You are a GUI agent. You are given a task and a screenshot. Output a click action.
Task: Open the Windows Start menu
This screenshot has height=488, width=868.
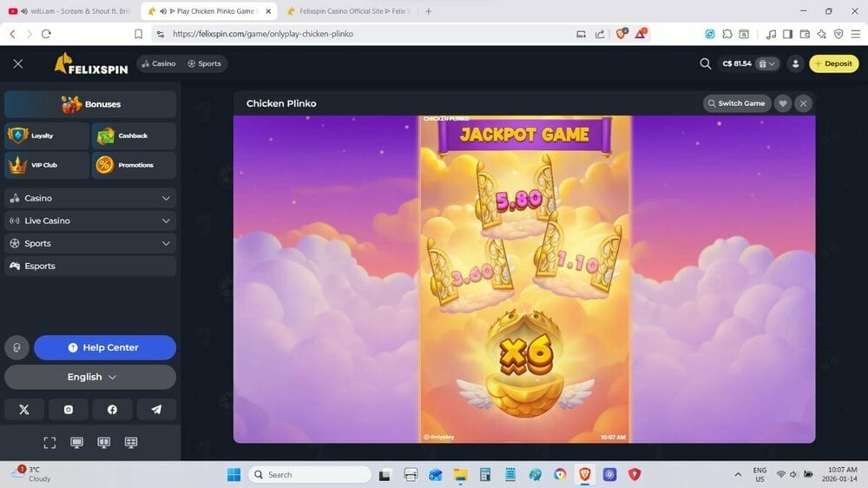233,474
